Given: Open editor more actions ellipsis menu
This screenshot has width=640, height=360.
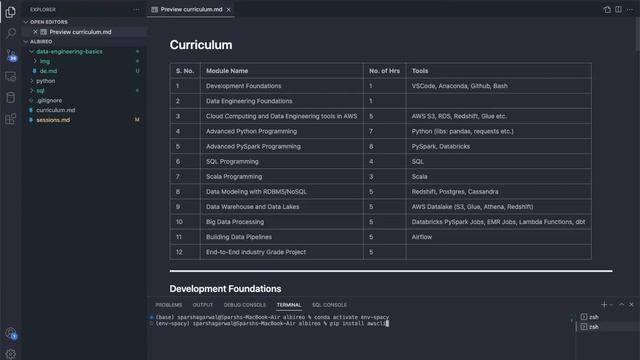Looking at the screenshot, I should [x=630, y=9].
